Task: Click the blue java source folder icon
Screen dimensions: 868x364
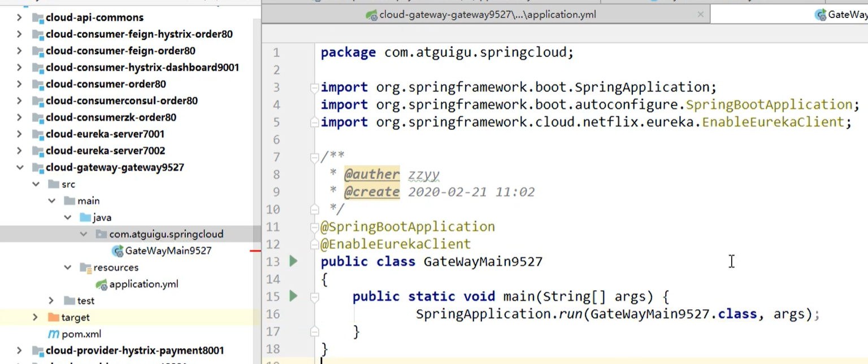Action: click(85, 217)
